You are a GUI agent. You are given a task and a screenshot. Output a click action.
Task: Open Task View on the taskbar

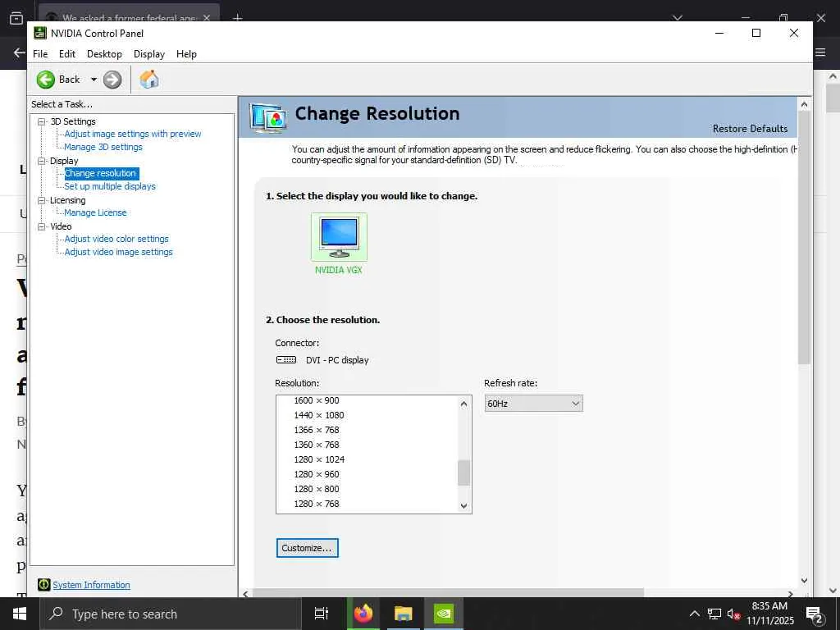pos(322,614)
